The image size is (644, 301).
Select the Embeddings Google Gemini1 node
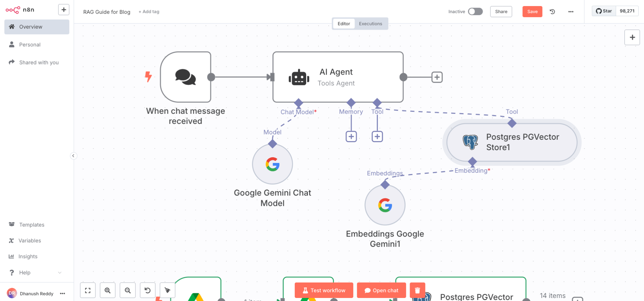[385, 205]
